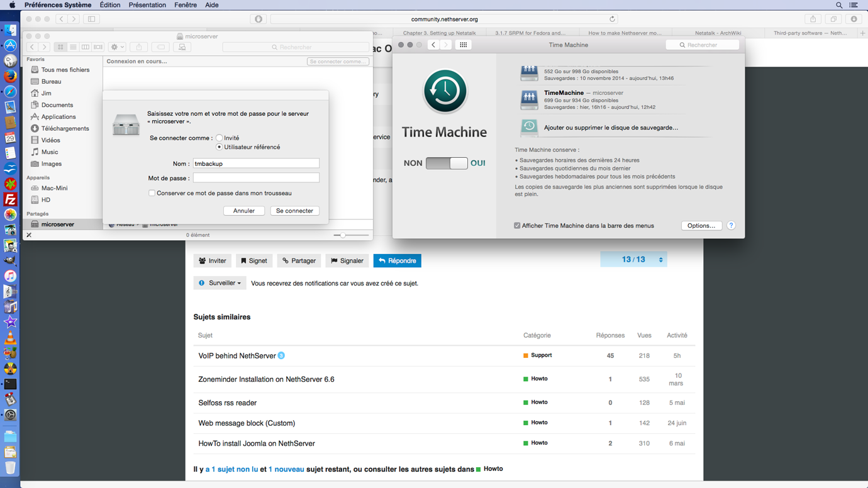Launch iTunes from the Dock
This screenshot has height=488, width=868.
coord(11,277)
